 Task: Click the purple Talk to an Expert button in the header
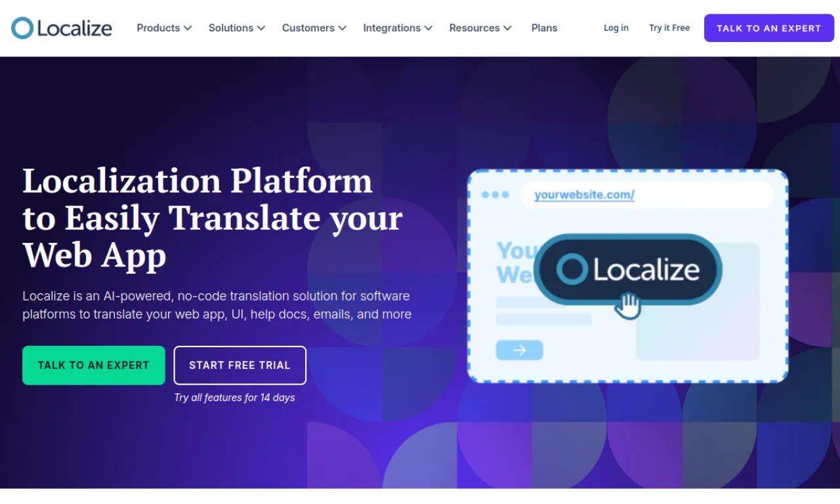coord(769,28)
